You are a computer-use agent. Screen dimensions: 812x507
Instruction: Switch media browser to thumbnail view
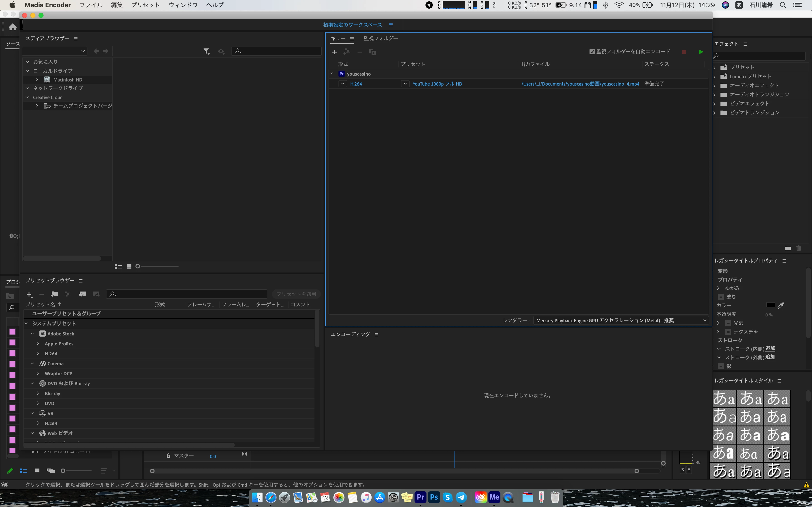coord(129,267)
